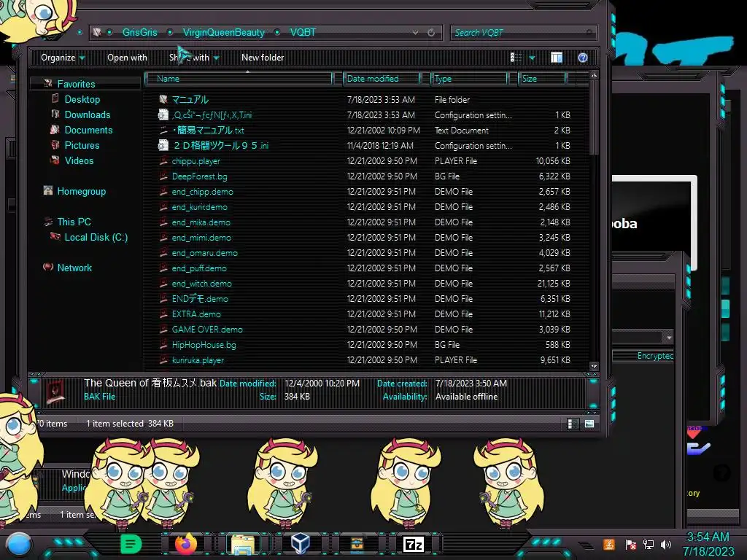Launch Firefox from the taskbar
747x560 pixels.
coord(186,544)
